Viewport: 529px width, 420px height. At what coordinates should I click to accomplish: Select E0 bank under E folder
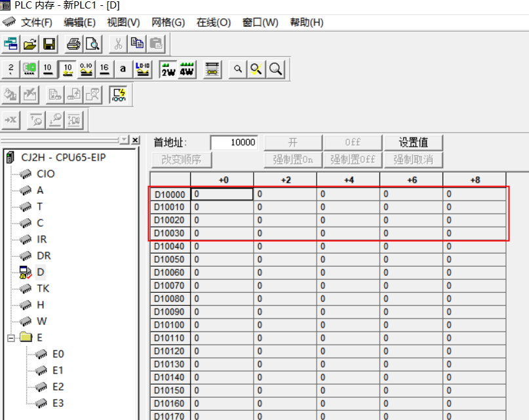[x=58, y=354]
